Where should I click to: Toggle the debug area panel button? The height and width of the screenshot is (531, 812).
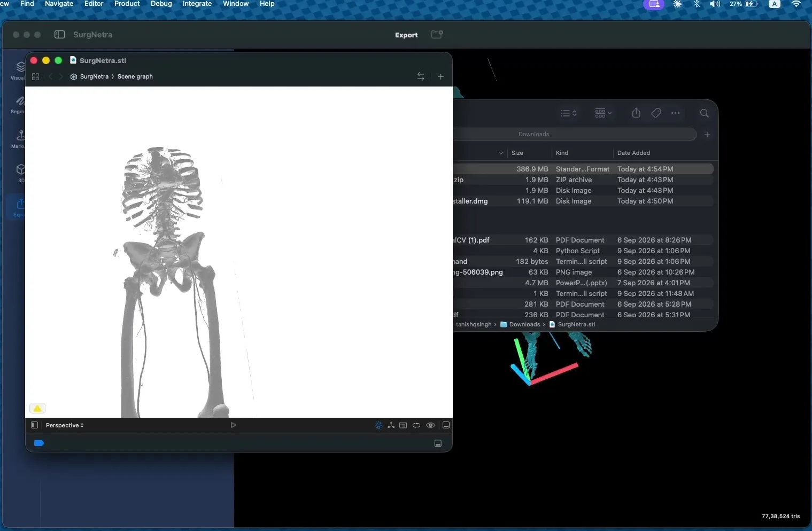tap(438, 443)
